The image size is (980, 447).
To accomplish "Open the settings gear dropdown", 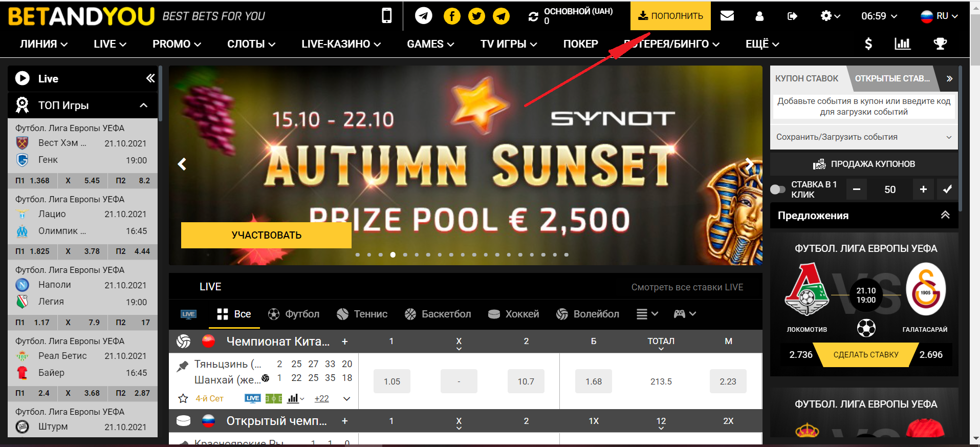I will tap(830, 16).
